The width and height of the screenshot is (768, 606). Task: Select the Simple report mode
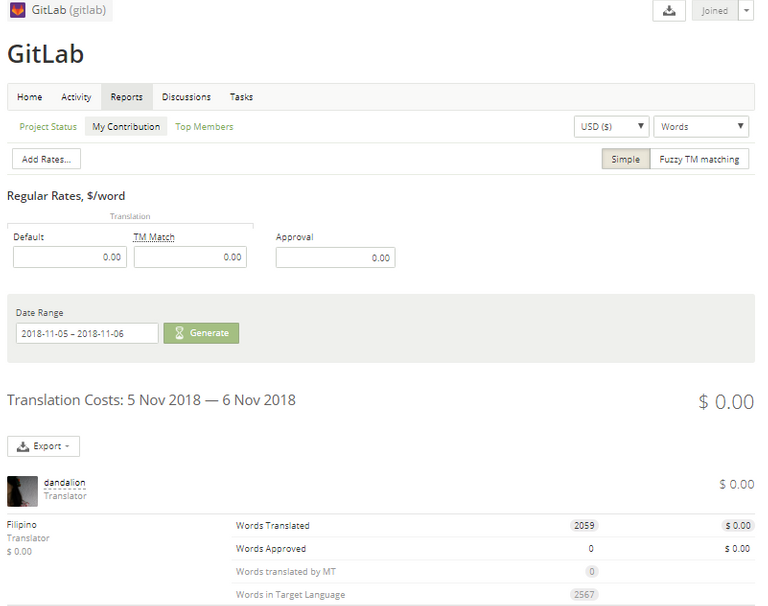(625, 159)
